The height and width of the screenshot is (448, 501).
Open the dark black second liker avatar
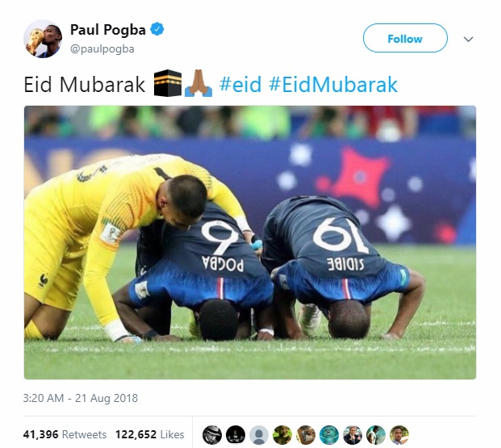tap(236, 435)
